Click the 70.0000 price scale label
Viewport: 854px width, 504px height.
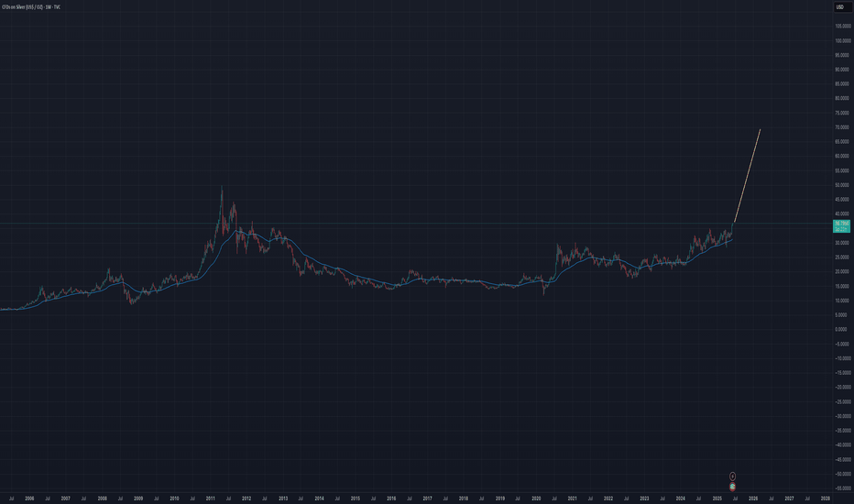[843, 127]
